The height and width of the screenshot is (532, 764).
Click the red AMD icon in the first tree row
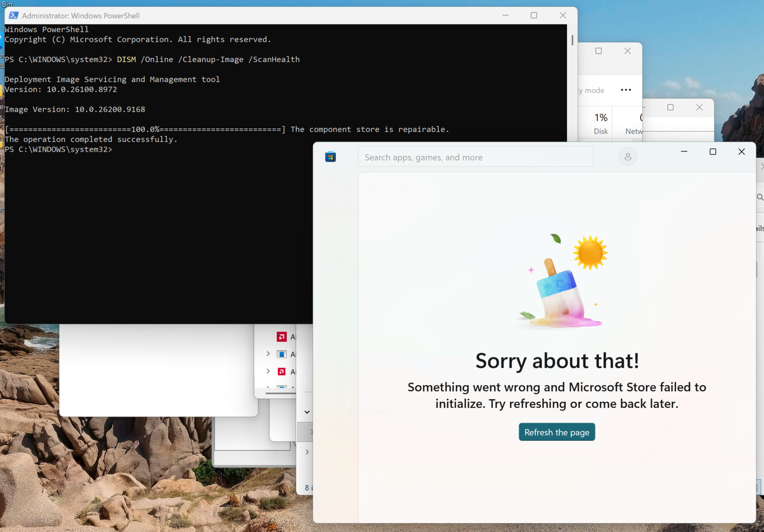click(x=282, y=337)
